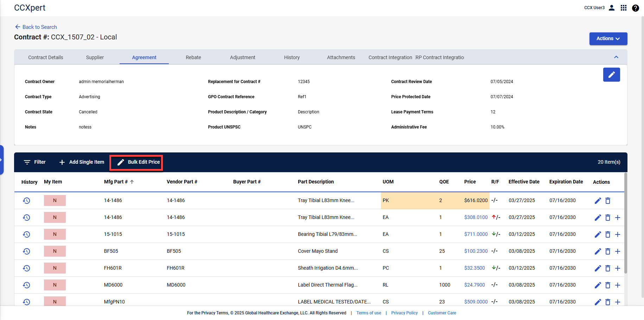Open the help menu
The image size is (644, 320).
point(636,8)
